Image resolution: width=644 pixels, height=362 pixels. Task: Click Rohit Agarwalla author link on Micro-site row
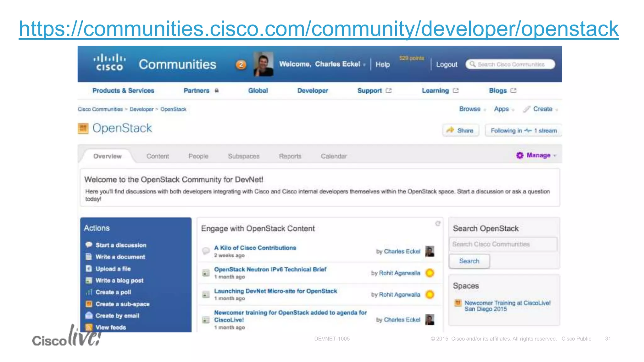tap(399, 294)
